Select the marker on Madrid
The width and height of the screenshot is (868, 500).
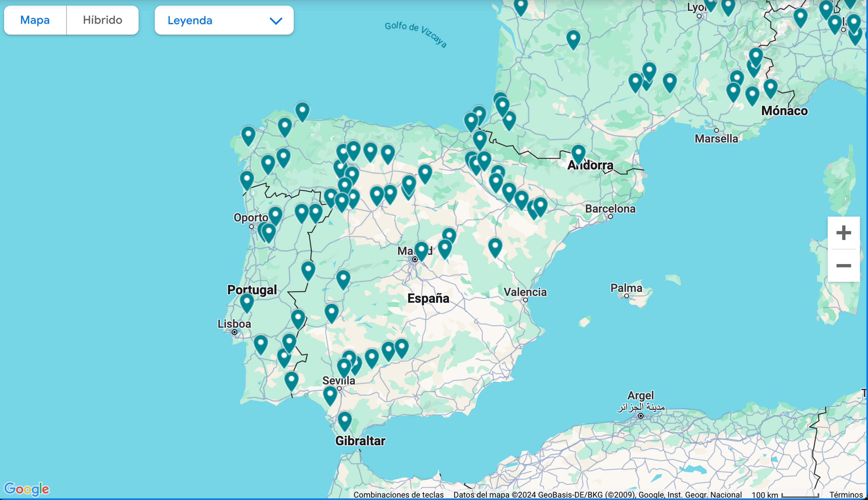pyautogui.click(x=421, y=251)
